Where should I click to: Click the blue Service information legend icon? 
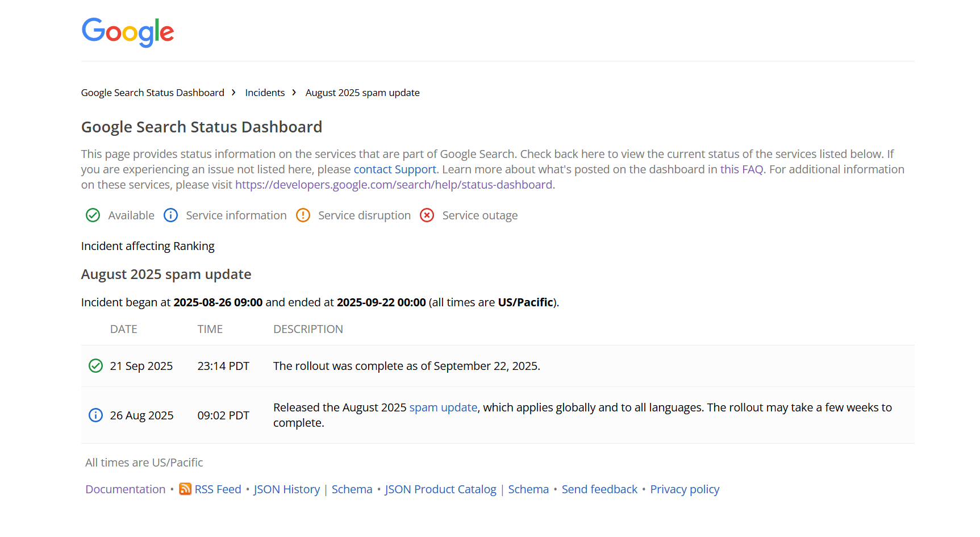point(170,215)
